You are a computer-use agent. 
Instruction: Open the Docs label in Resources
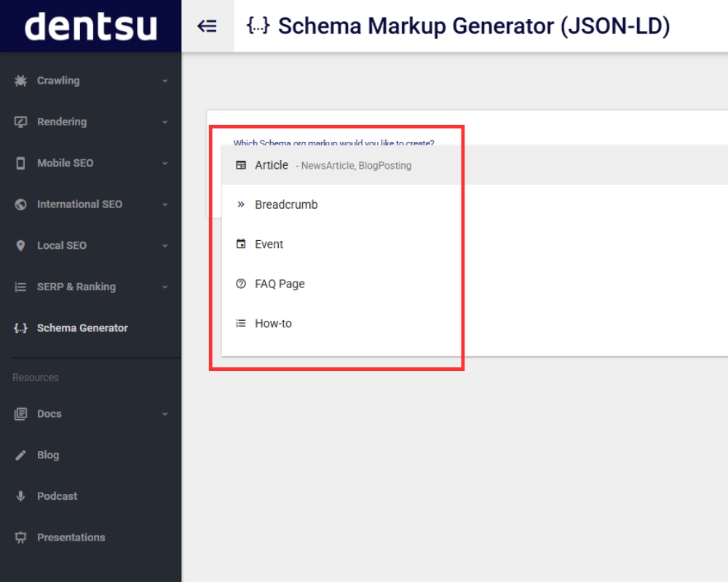point(50,414)
